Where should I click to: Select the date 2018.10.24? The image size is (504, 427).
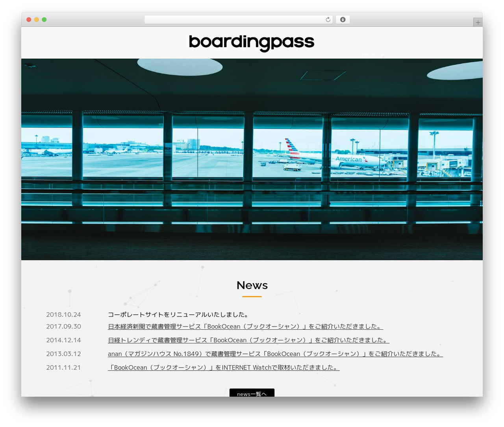coord(63,315)
